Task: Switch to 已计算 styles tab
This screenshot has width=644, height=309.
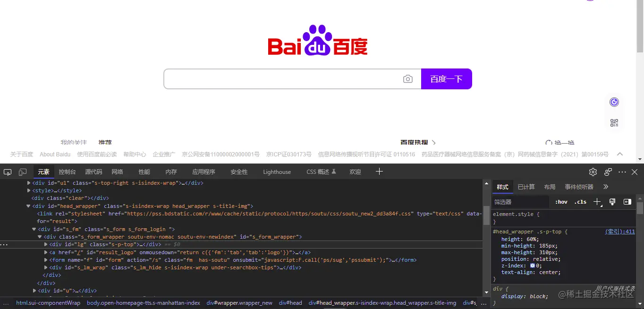Action: point(526,187)
